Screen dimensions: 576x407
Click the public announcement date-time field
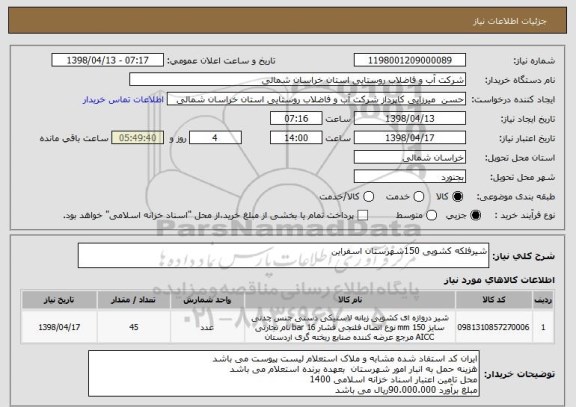coord(107,60)
